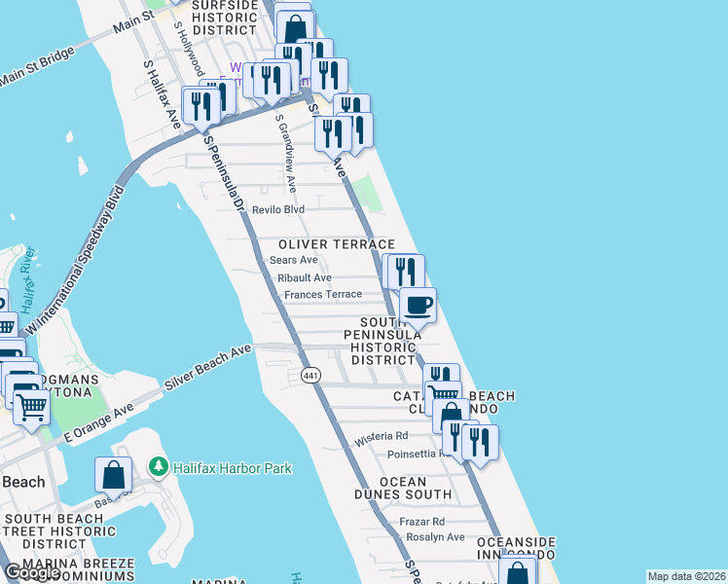Select the OLIVER TERRACE neighborhood label
This screenshot has width=728, height=584.
[x=337, y=244]
